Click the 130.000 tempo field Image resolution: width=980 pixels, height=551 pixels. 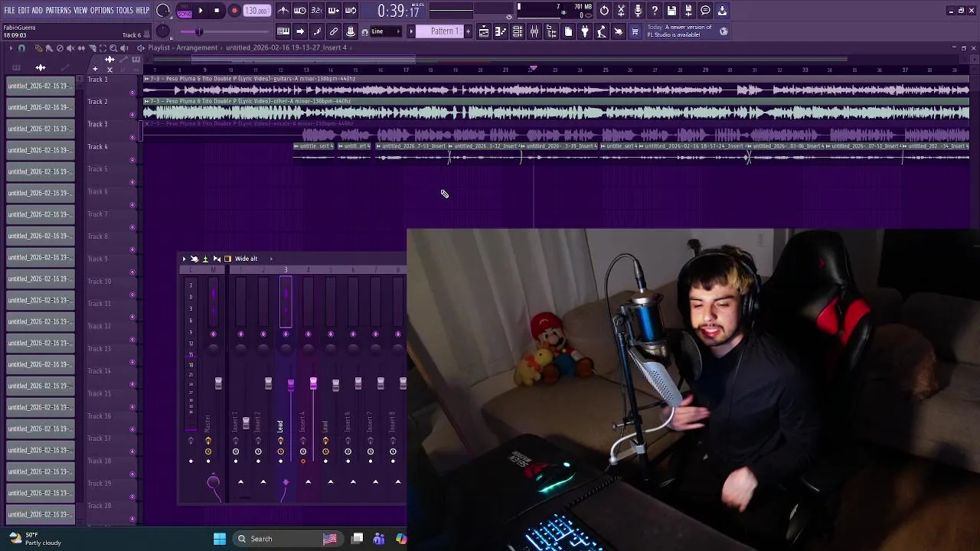pos(256,11)
